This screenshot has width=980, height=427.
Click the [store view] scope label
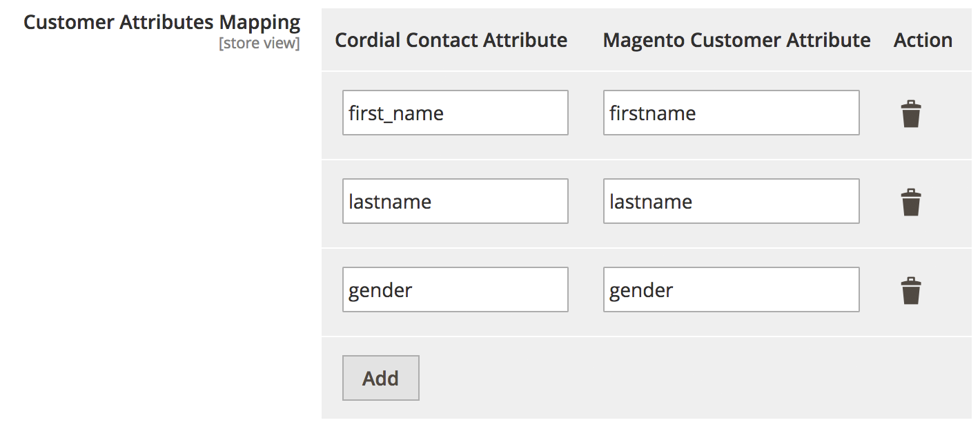click(259, 44)
